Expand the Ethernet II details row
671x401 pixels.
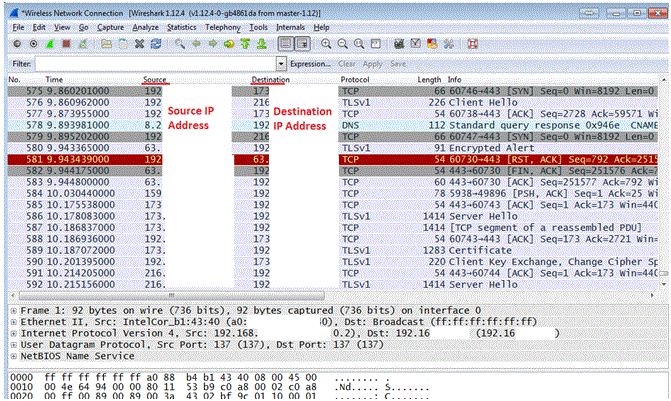tap(14, 322)
